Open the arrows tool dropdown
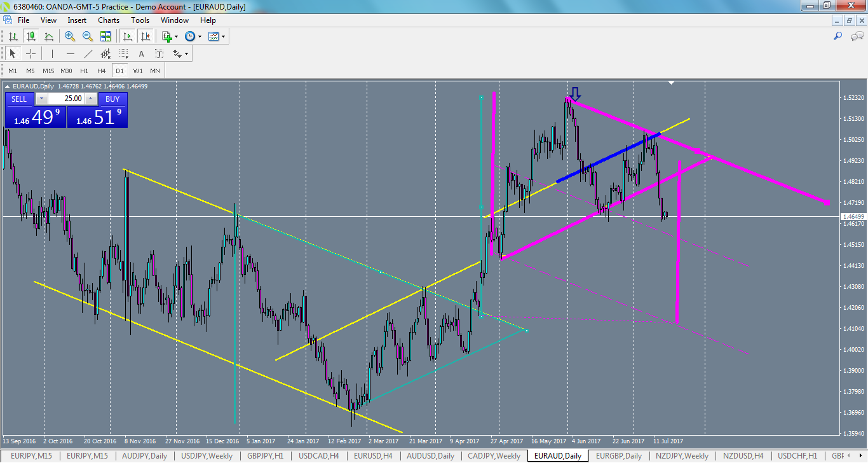The height and width of the screenshot is (463, 868). [186, 53]
